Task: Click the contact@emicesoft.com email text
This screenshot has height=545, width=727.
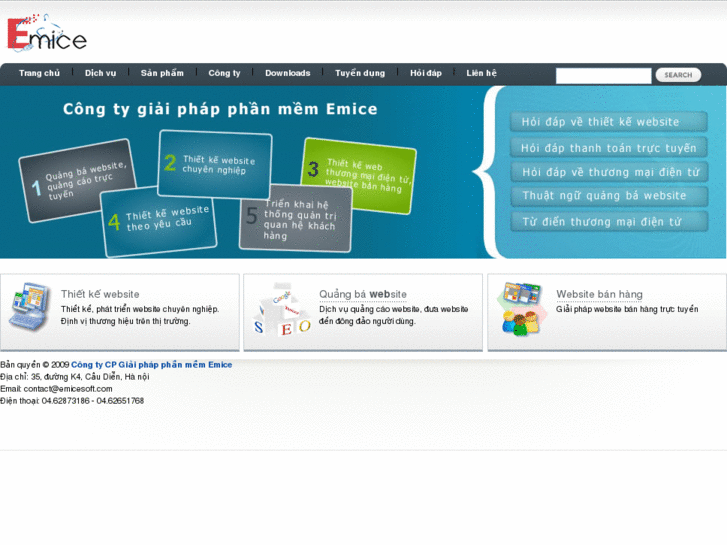Action: pyautogui.click(x=68, y=389)
